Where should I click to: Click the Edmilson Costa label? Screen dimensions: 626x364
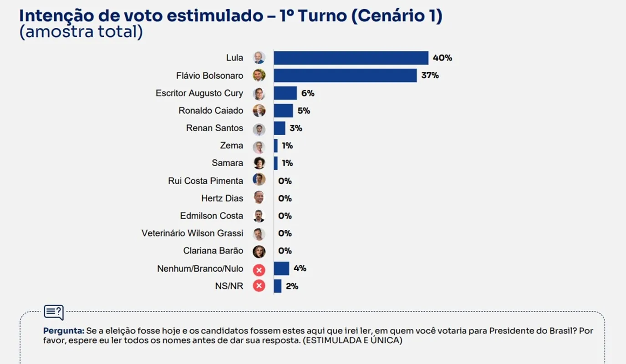[212, 216]
